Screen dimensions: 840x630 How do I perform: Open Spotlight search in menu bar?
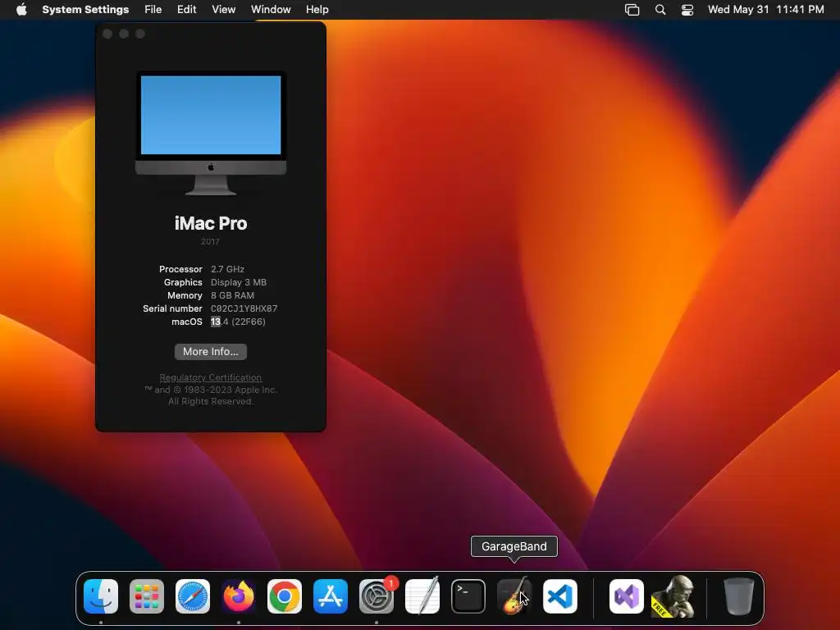660,10
